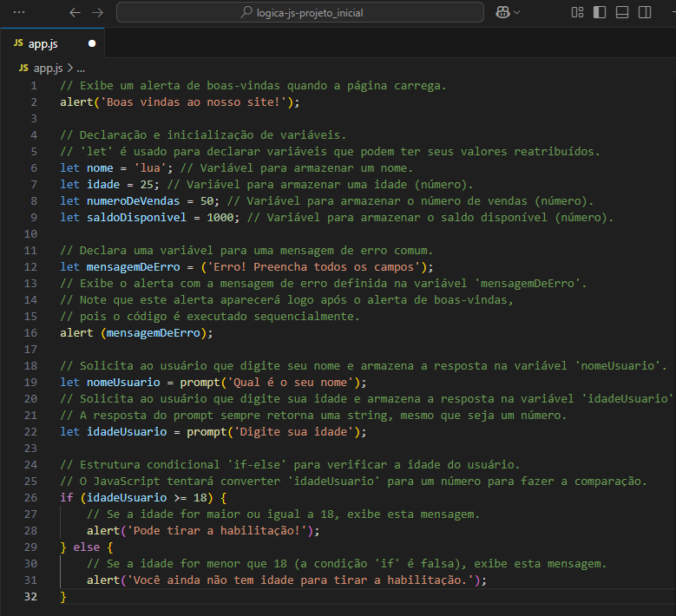This screenshot has width=676, height=616.
Task: Toggle the primary side bar
Action: 600,12
